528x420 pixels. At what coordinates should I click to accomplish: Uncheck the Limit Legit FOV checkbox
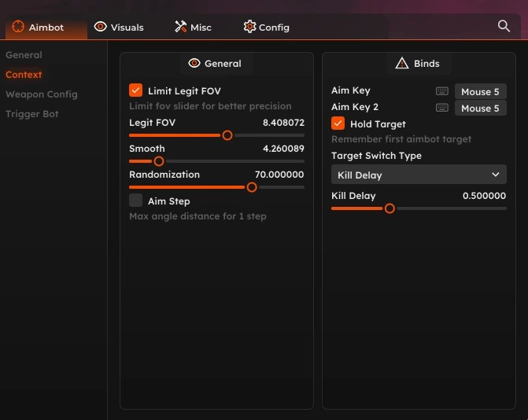(136, 90)
